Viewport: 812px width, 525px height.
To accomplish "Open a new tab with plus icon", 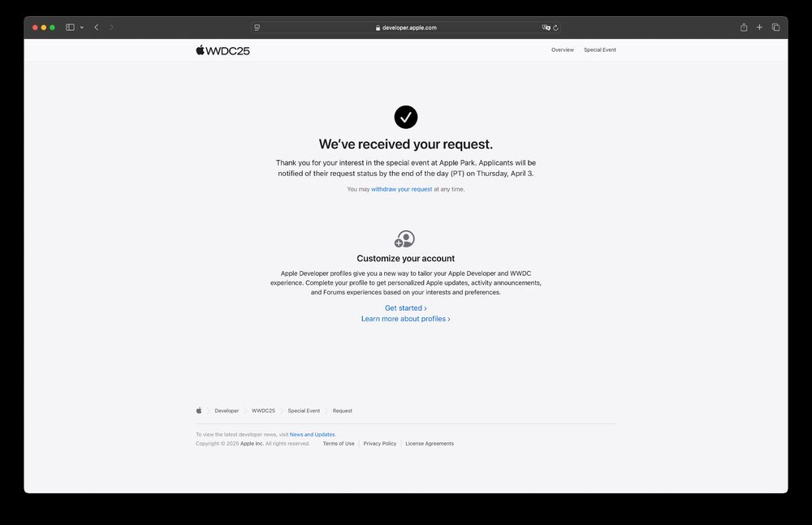I will pyautogui.click(x=760, y=28).
